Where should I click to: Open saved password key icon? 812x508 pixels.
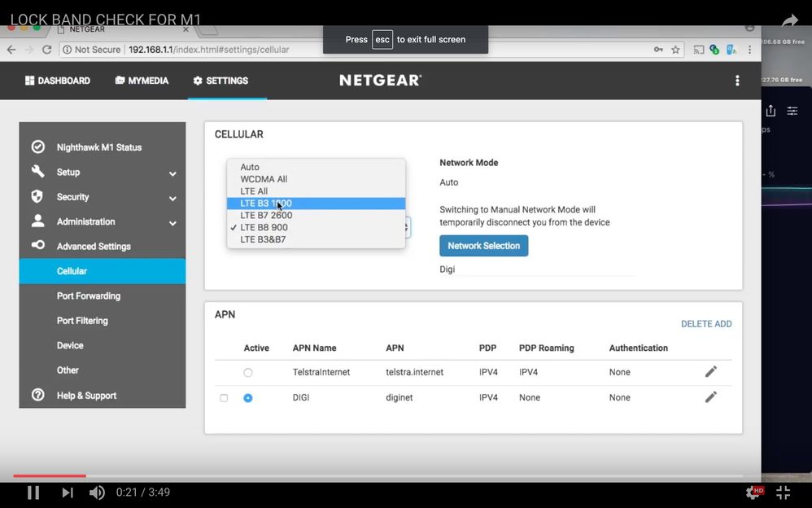coord(658,50)
